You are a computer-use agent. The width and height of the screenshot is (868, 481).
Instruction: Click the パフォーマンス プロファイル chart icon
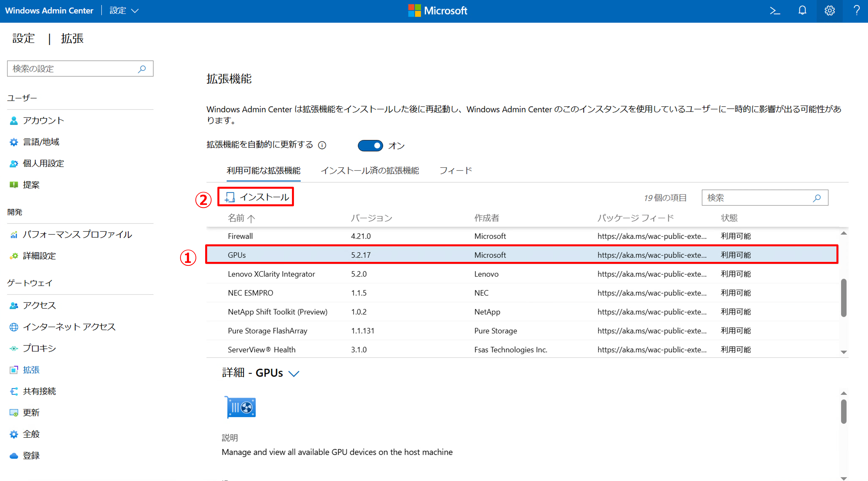pos(14,235)
